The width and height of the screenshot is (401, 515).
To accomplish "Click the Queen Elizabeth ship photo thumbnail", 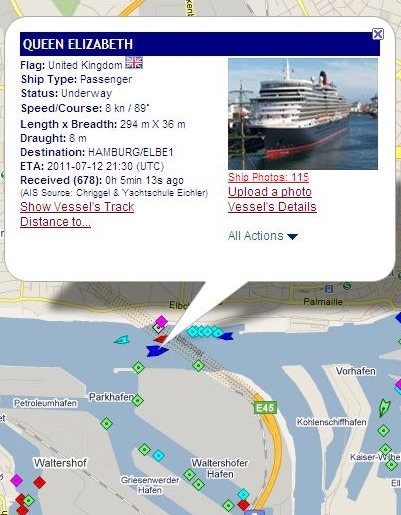I will point(303,114).
